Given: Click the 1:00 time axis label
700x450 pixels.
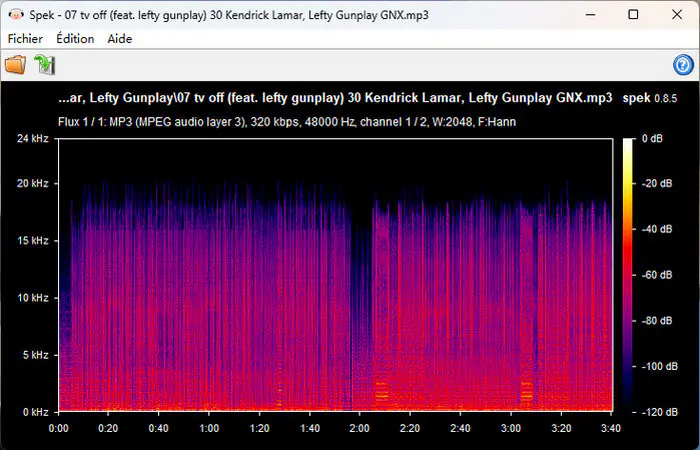Looking at the screenshot, I should tap(209, 428).
